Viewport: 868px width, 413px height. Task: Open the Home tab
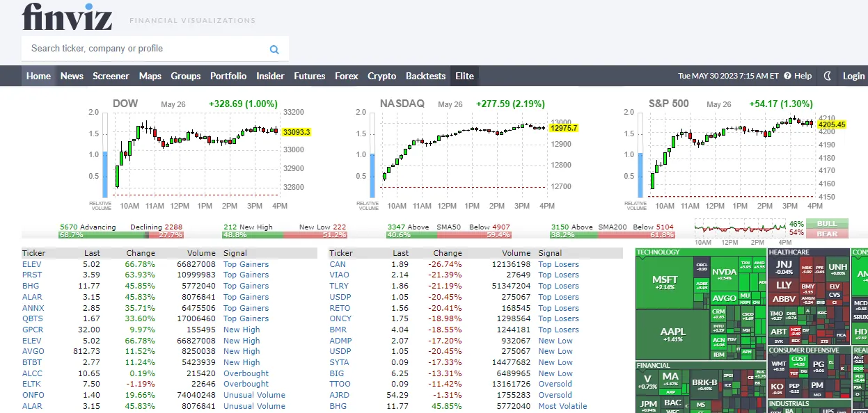[x=38, y=76]
